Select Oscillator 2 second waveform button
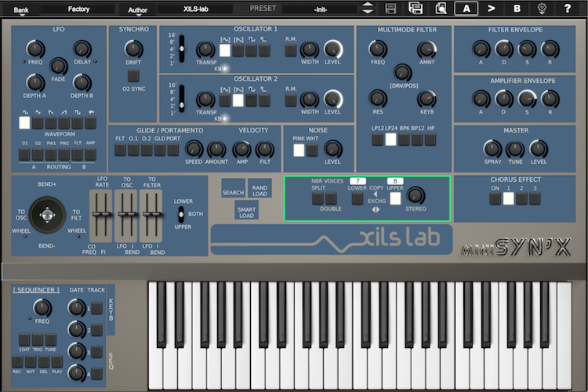 tap(238, 100)
